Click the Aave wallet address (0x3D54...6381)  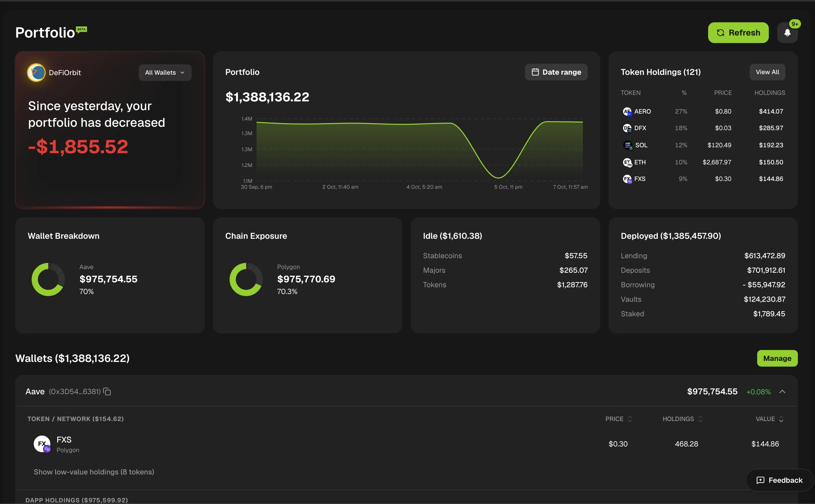(x=75, y=391)
